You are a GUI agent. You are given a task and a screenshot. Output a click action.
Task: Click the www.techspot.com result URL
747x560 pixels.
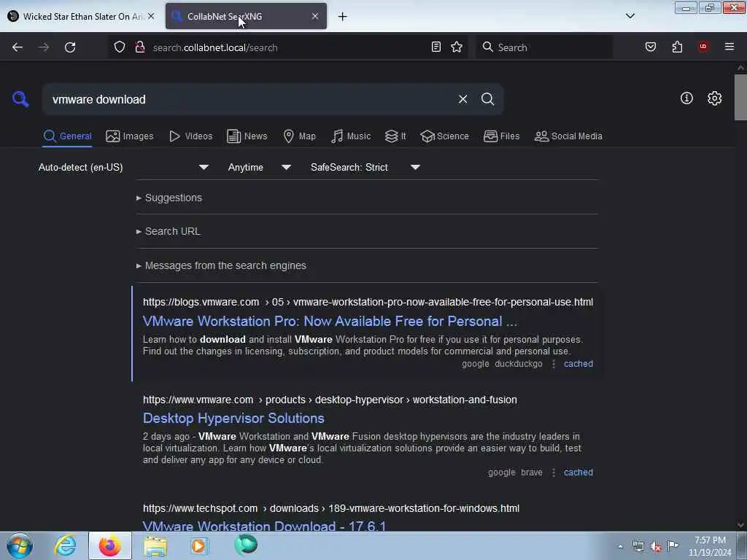(331, 508)
